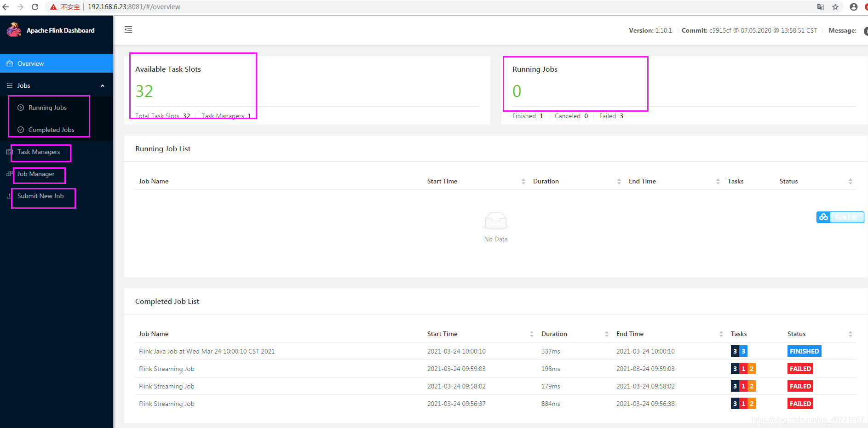The image size is (868, 428).
Task: Select the Overview compass icon in sidebar
Action: [9, 63]
